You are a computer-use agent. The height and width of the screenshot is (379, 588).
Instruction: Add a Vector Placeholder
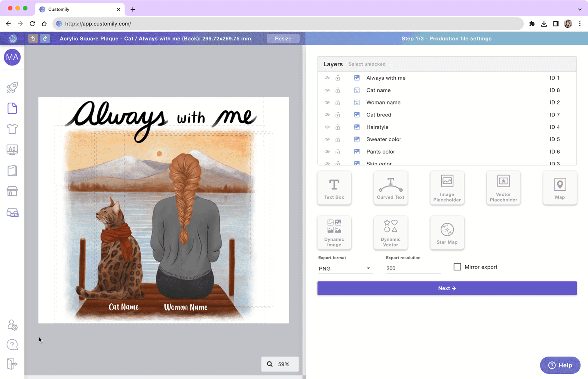[503, 188]
